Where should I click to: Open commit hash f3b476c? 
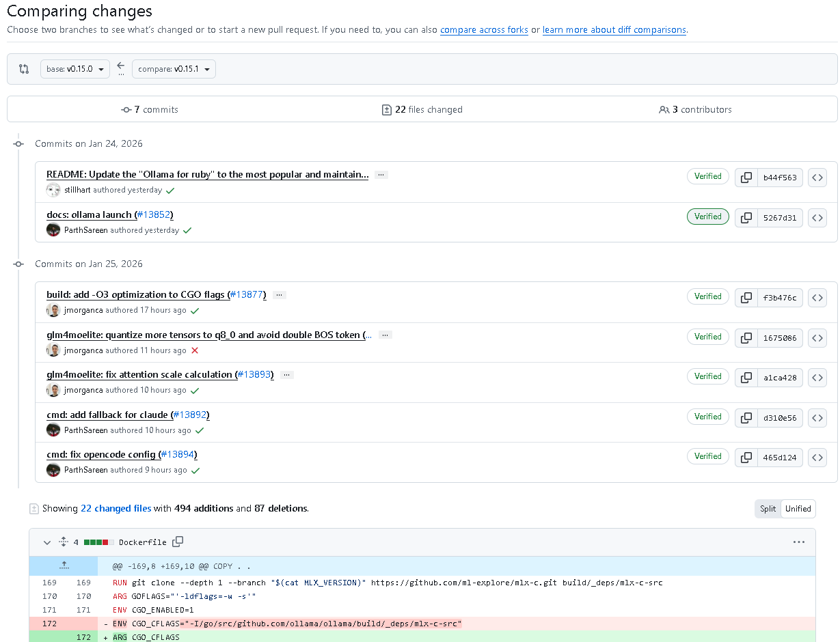point(780,298)
